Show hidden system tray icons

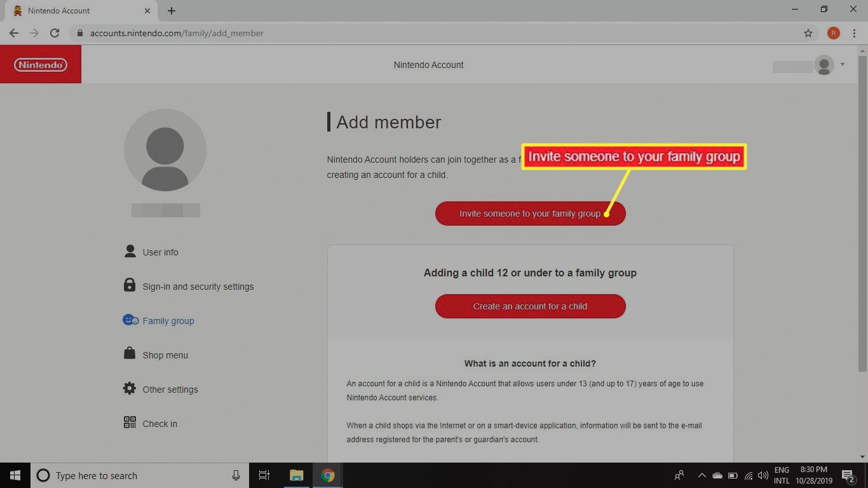[x=702, y=475]
